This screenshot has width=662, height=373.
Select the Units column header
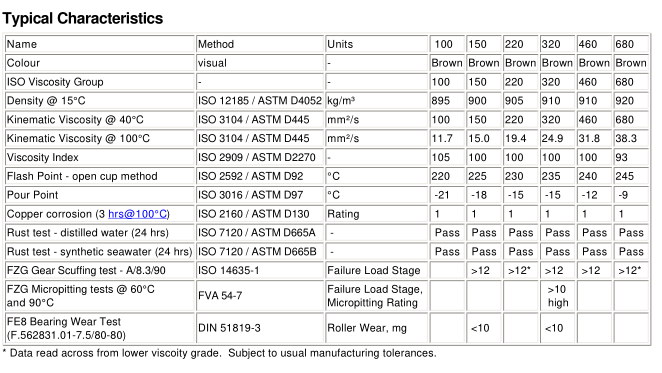pos(377,44)
